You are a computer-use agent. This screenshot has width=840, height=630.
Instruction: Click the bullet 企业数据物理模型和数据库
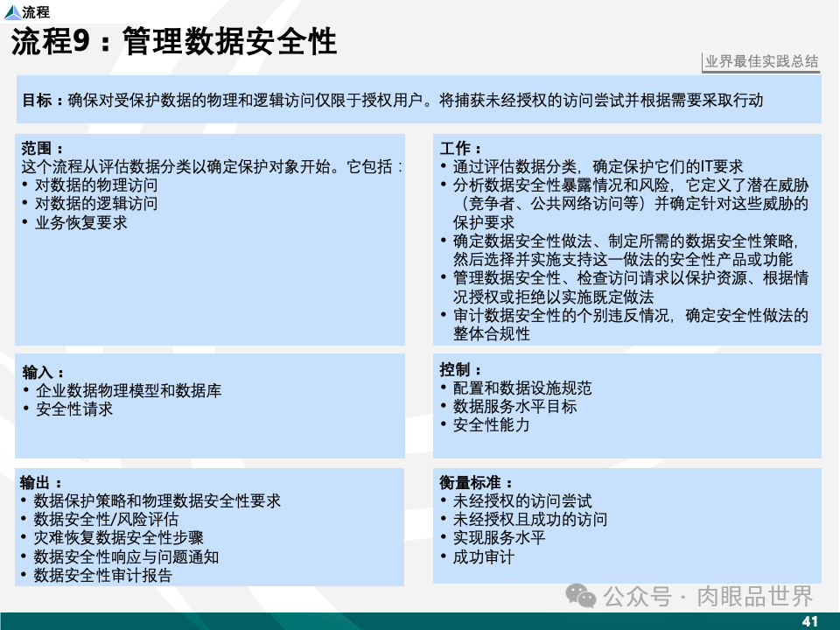(129, 390)
